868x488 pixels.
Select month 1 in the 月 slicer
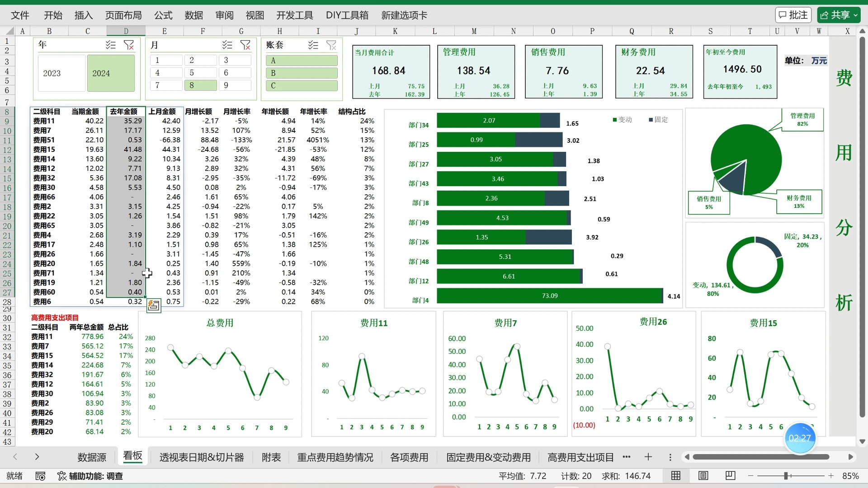[x=166, y=60]
